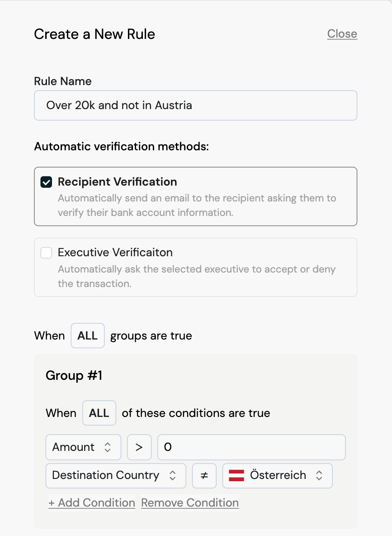This screenshot has width=392, height=536.
Task: Click the chevron beside Österreich
Action: pos(319,475)
